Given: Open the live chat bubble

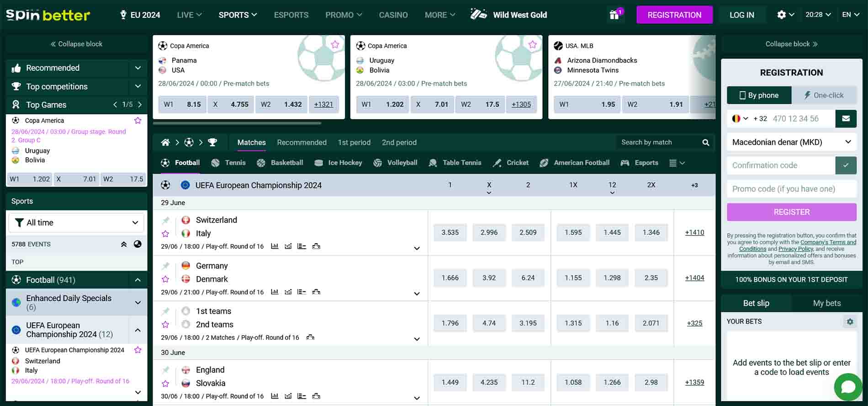Looking at the screenshot, I should (x=848, y=387).
